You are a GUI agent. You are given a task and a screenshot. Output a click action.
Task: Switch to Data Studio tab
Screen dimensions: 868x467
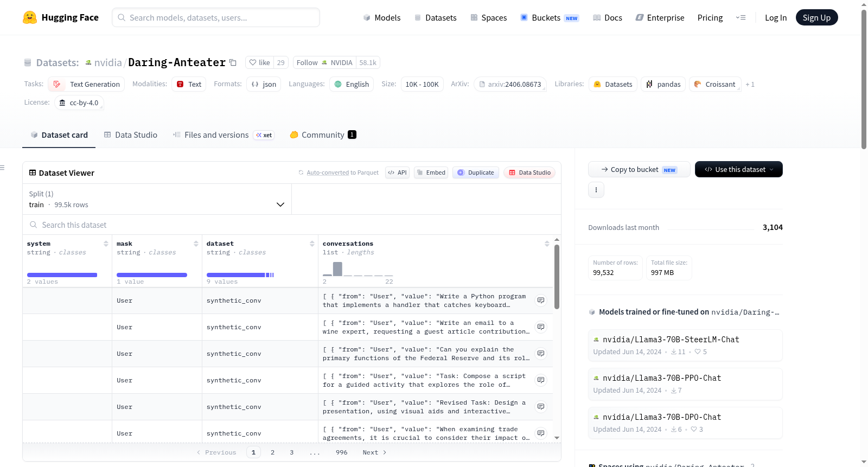131,135
